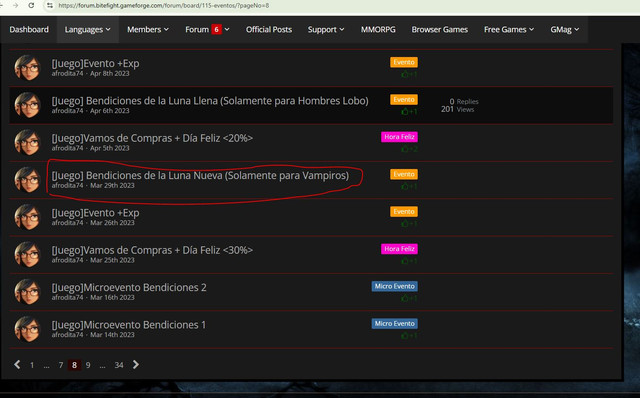The image size is (640, 398).
Task: Click like +1 icon on Apr 8th Evento thread
Action: click(x=409, y=74)
